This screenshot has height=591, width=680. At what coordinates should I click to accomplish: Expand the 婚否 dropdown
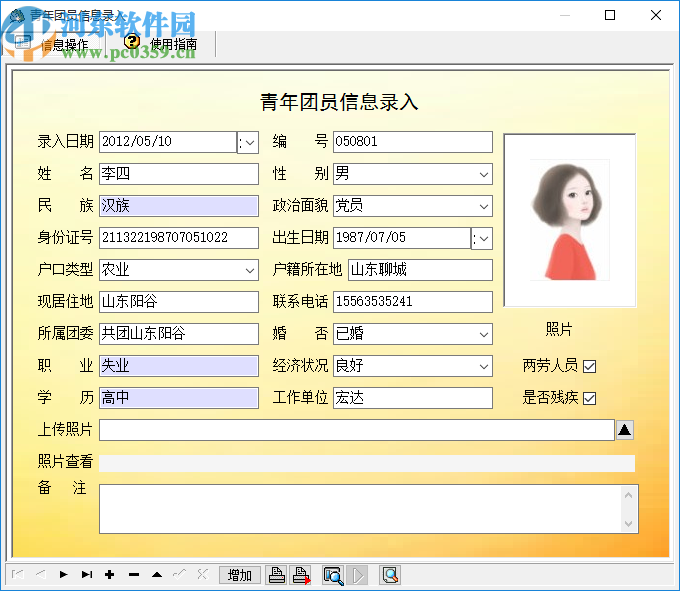point(484,334)
